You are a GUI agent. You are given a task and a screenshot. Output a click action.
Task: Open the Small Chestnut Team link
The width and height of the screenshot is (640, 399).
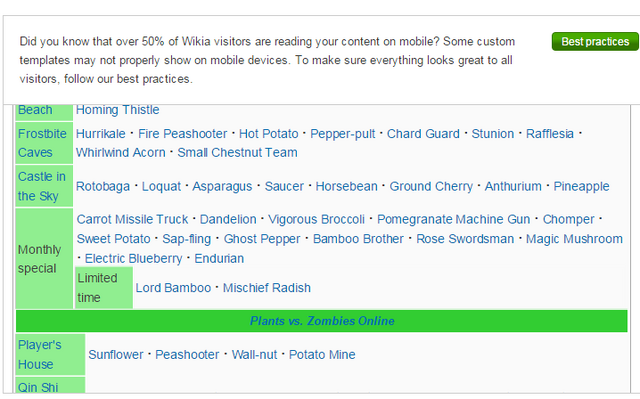point(237,153)
